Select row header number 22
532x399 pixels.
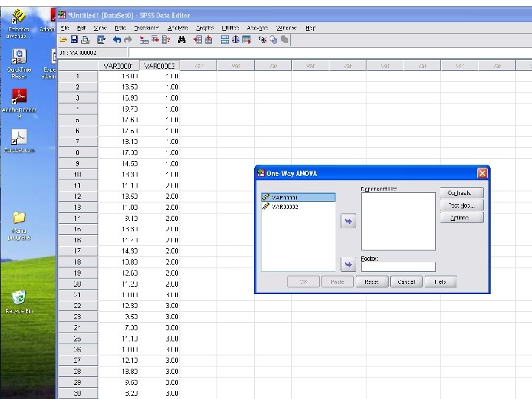(78, 306)
